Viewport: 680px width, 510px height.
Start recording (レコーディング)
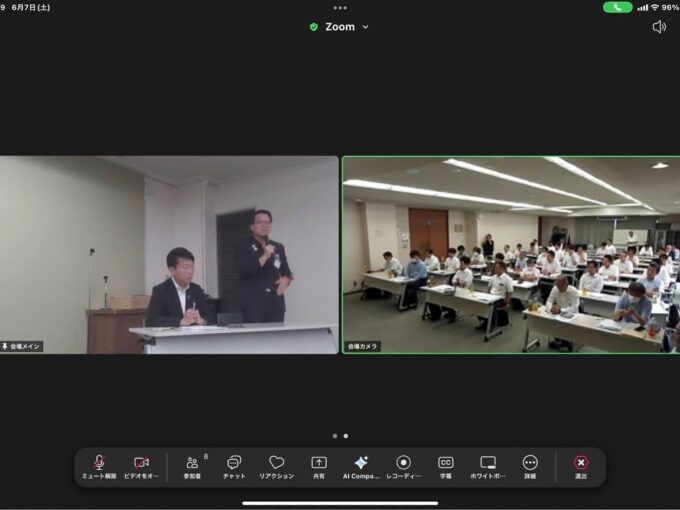click(403, 465)
